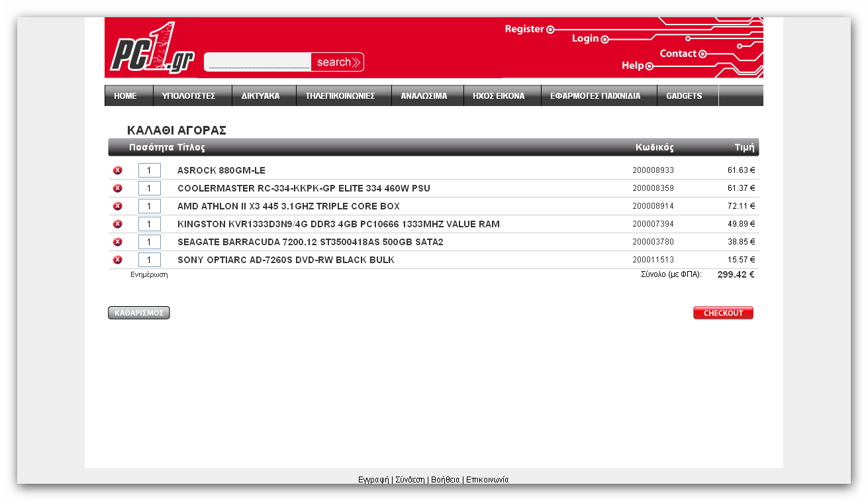
Task: Remove SEAGATE BARRACUDA 500GB from cart
Action: (118, 242)
